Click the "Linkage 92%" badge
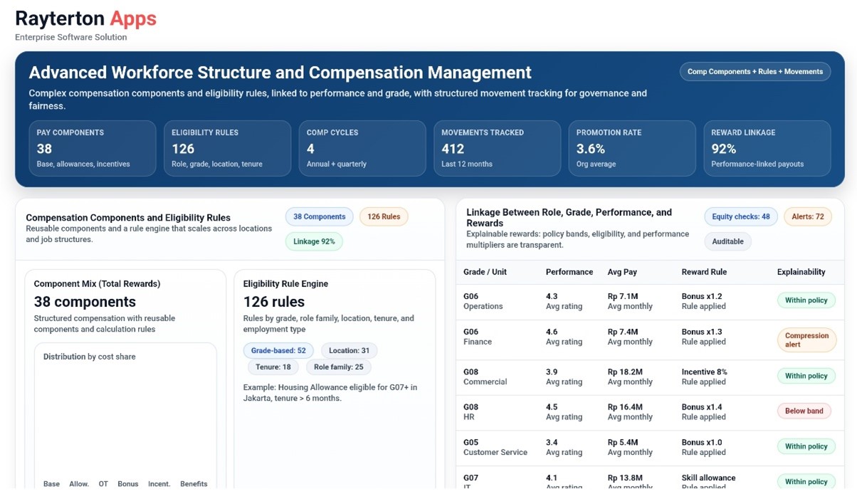 tap(313, 241)
